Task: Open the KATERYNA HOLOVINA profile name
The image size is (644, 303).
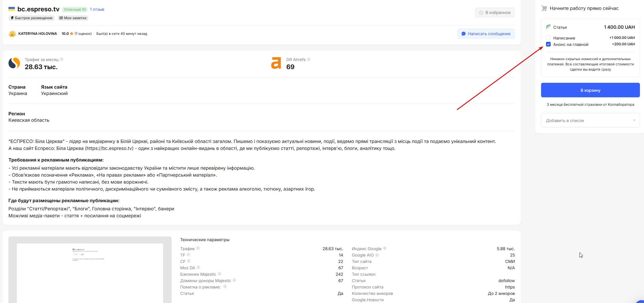Action: 38,34
